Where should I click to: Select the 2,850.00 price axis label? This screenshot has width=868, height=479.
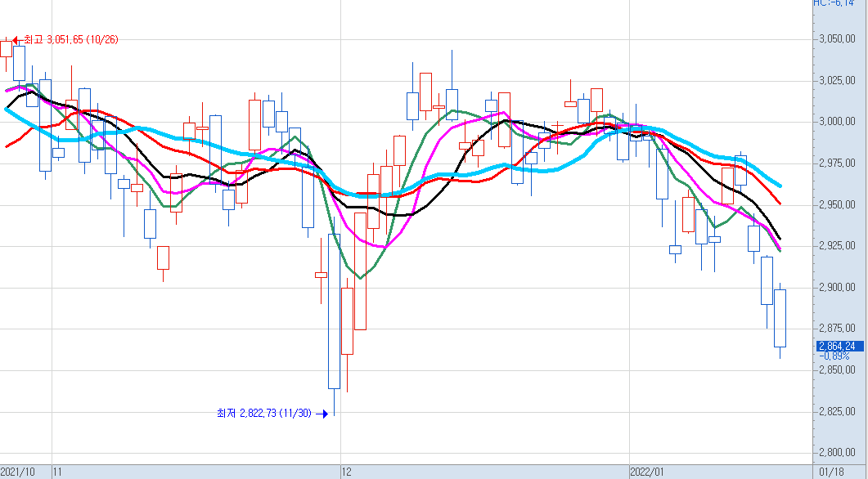point(836,370)
